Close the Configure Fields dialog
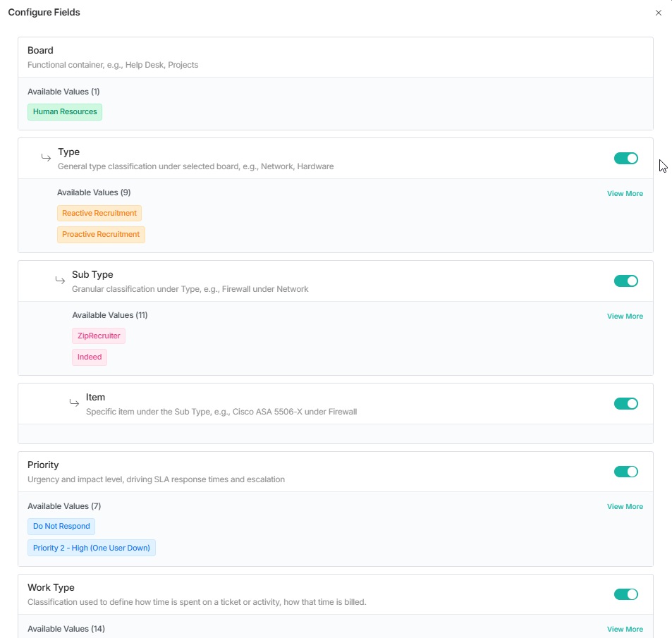The image size is (672, 638). (658, 13)
